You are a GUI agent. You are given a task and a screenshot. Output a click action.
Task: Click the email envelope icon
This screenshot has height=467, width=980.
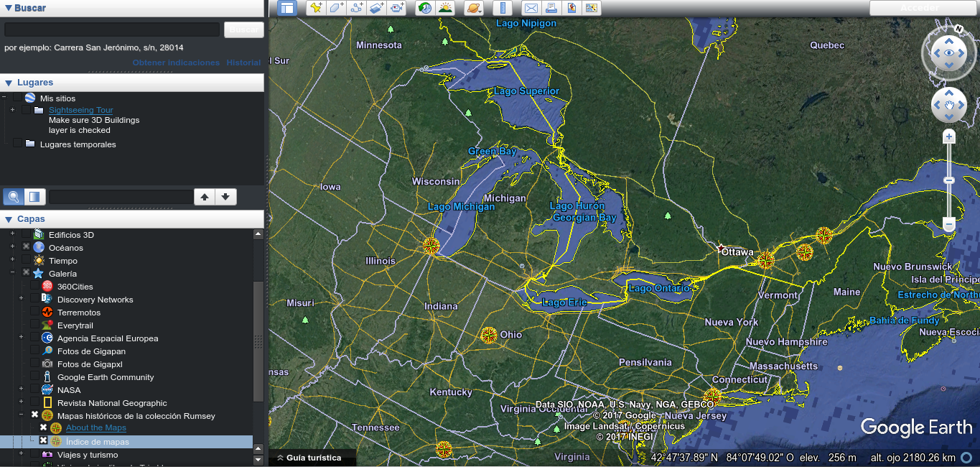(531, 8)
